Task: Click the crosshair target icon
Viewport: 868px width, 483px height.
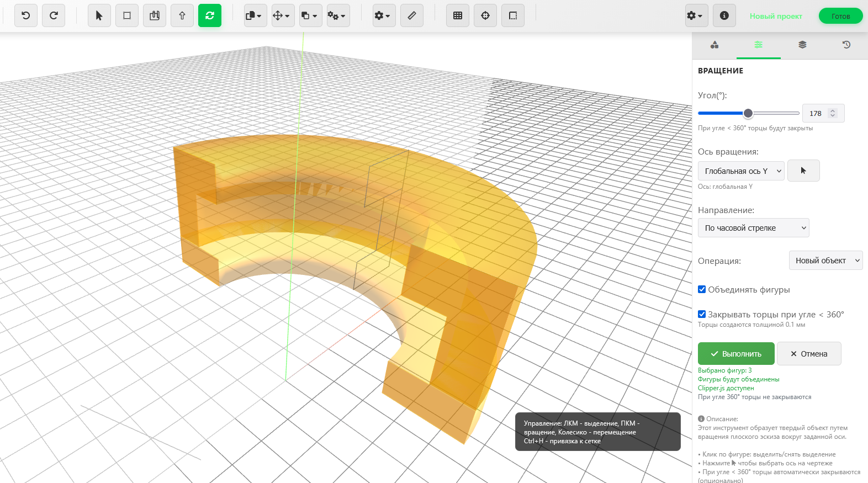Action: point(485,15)
